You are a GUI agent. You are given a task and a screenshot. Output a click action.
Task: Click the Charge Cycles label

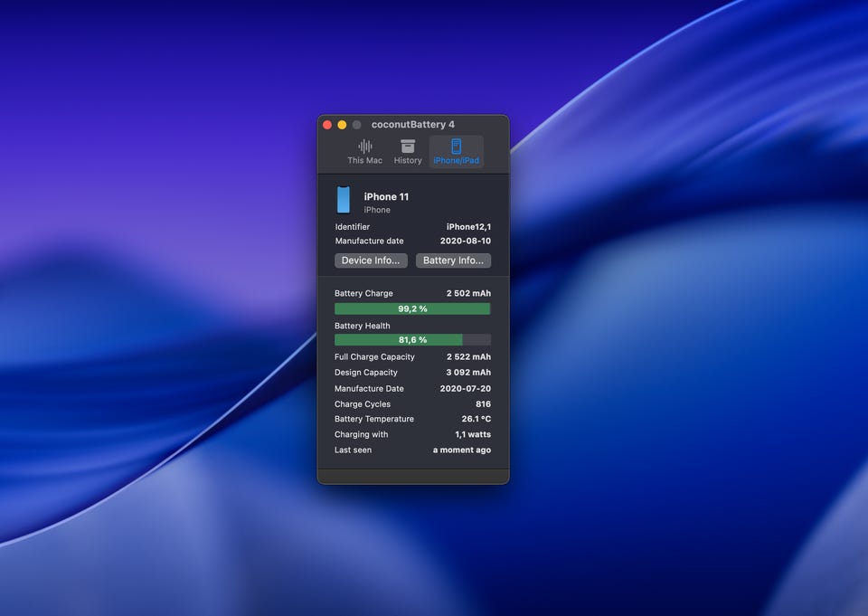coord(363,403)
